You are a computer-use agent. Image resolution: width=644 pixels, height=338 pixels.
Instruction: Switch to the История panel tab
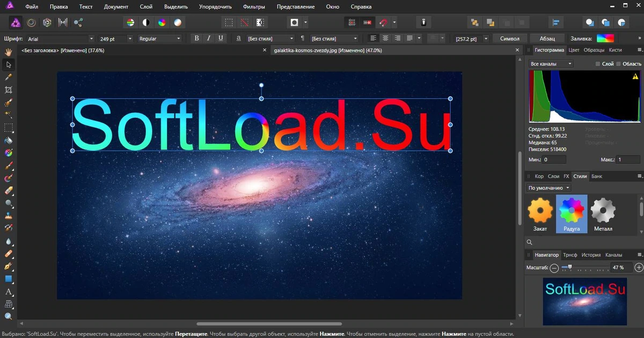click(x=591, y=255)
